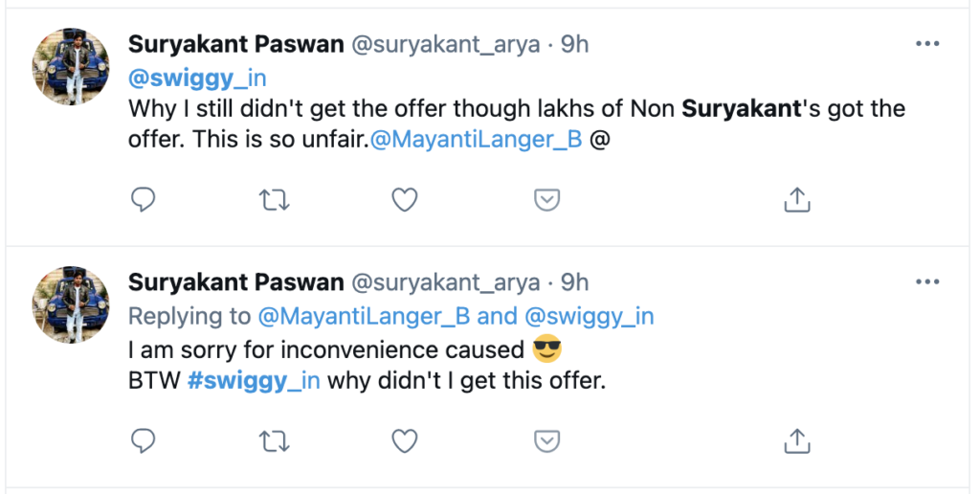Click Pocket save icon on second tweet

pos(546,439)
